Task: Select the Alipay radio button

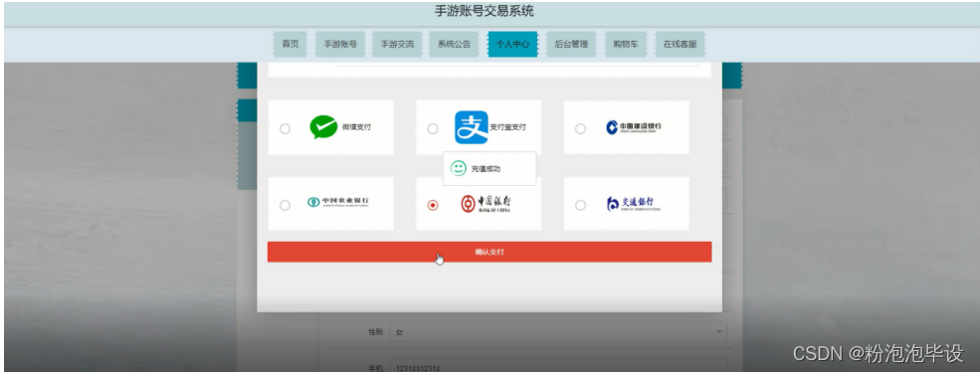Action: click(x=433, y=128)
